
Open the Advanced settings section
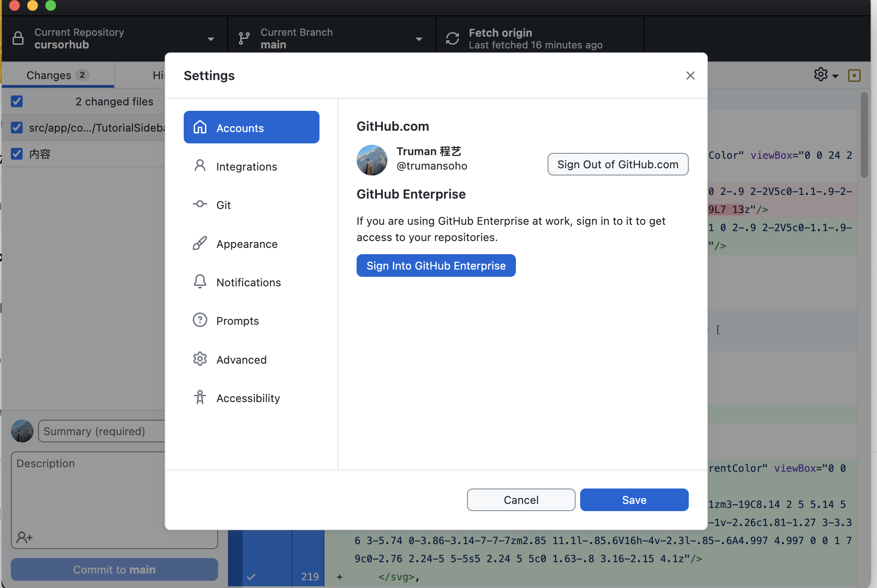click(x=251, y=360)
